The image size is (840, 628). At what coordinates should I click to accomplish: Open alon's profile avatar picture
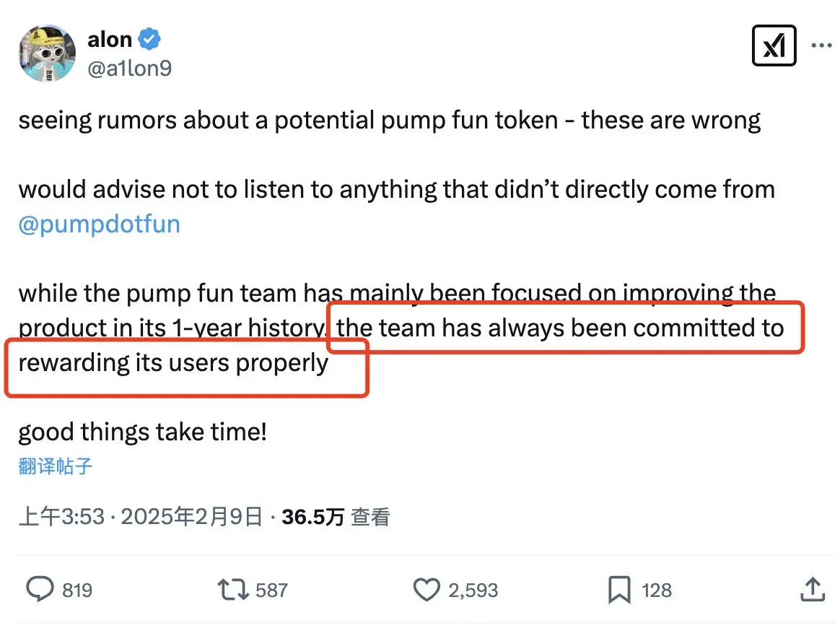47,53
